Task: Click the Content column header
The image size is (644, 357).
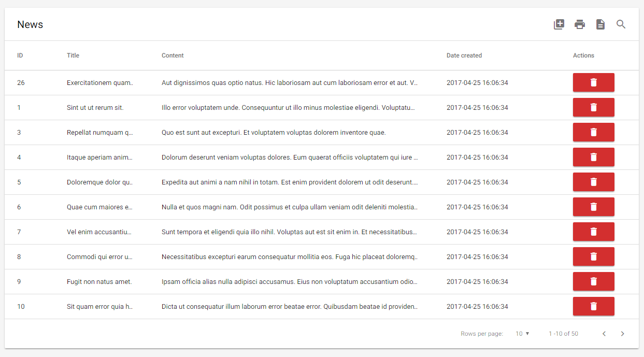Action: pyautogui.click(x=173, y=55)
